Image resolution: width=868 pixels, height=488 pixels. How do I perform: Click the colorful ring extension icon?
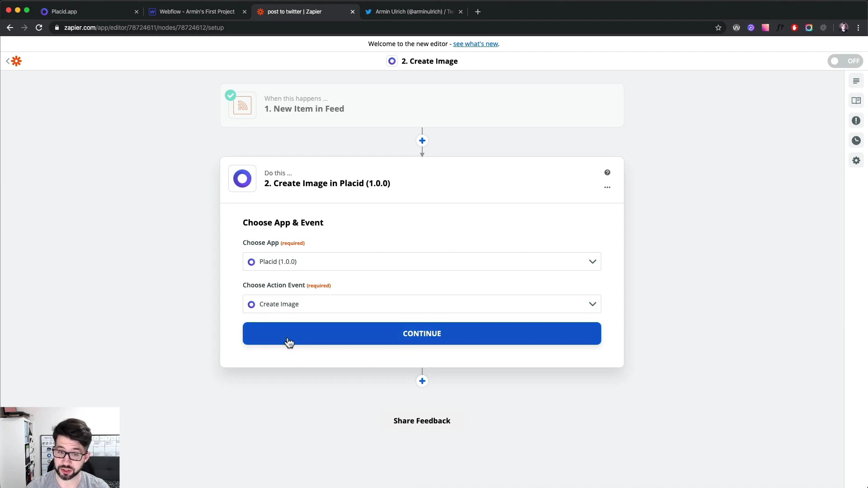coord(809,28)
